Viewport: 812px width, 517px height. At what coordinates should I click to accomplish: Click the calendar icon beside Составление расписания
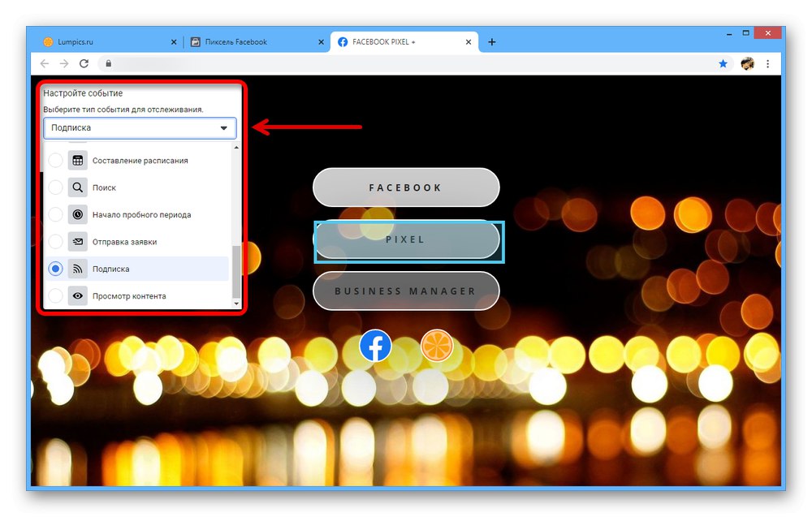click(x=78, y=161)
